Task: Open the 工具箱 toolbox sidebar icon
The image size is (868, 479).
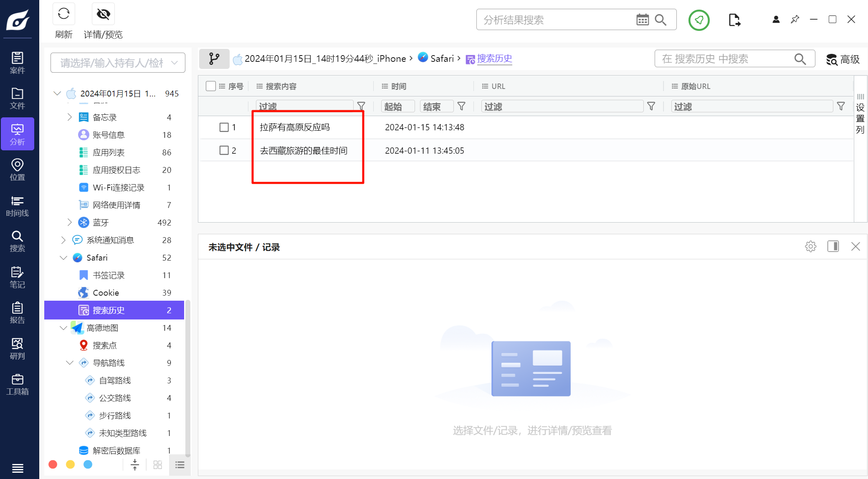Action: click(17, 385)
